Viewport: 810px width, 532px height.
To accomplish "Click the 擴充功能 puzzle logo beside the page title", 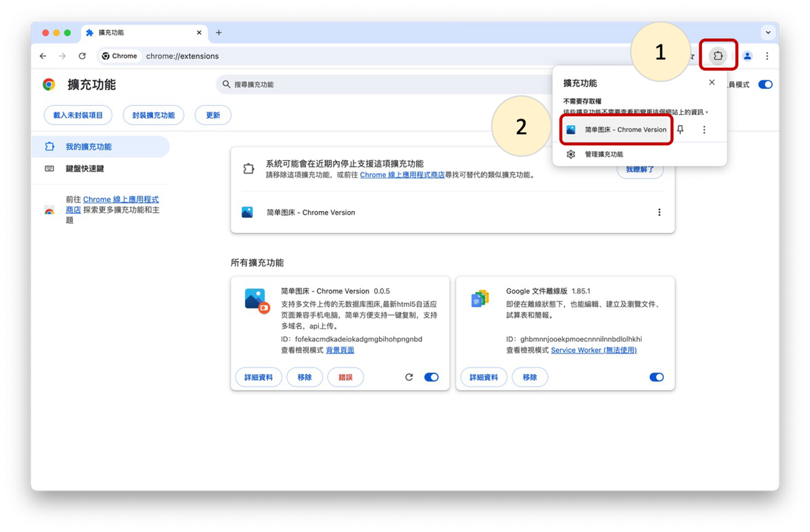I will (x=48, y=84).
